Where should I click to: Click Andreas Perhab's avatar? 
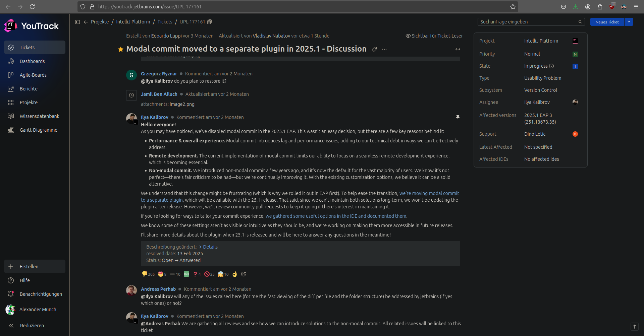coord(131,290)
